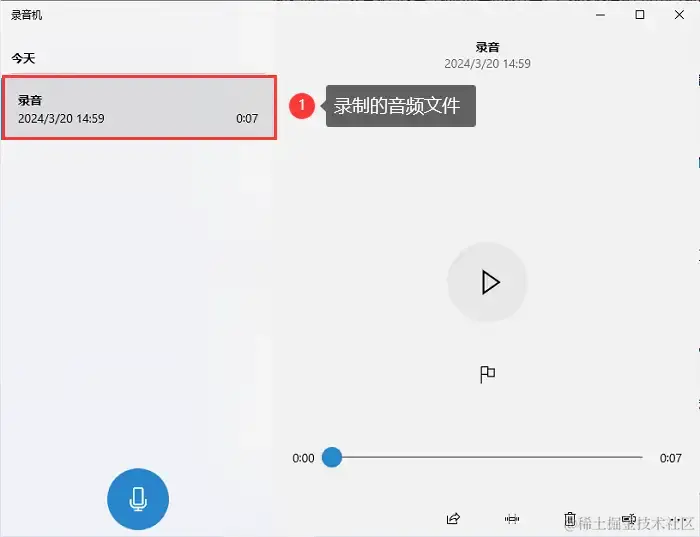Delete the recording with trash icon
The image size is (700, 537).
pyautogui.click(x=570, y=519)
